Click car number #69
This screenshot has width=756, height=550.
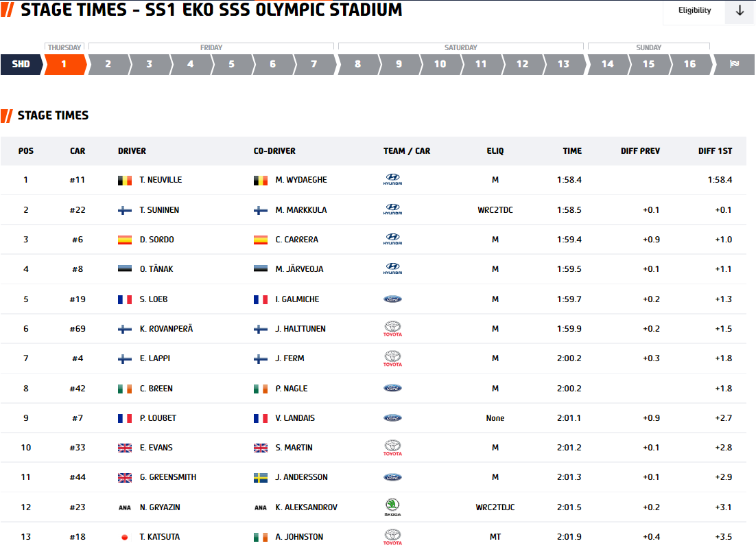78,329
